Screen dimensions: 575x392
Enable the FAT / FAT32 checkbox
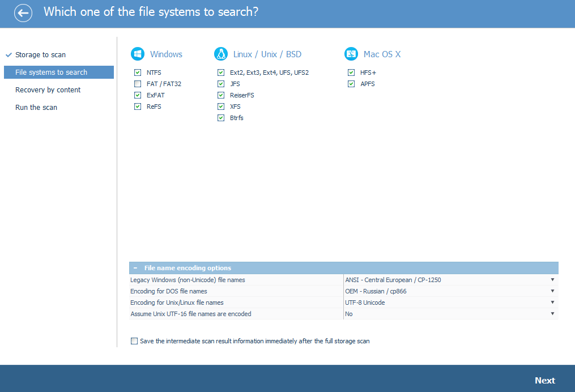(138, 84)
